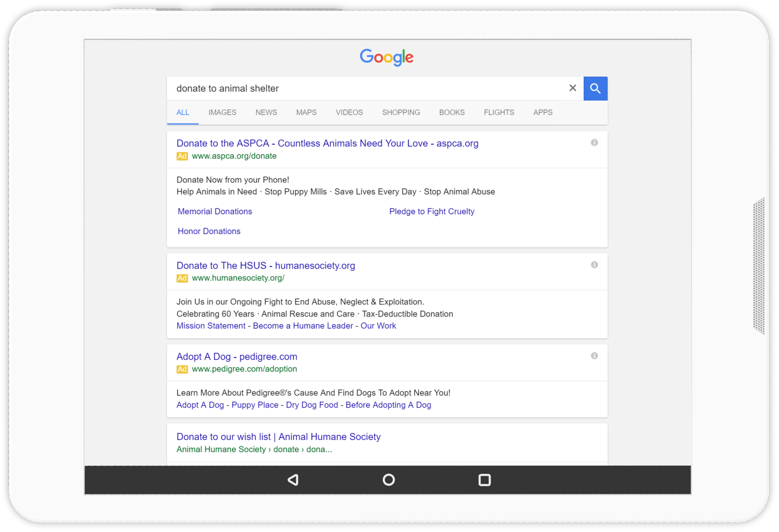Switch to the VIDEOS tab
The height and width of the screenshot is (532, 779).
pyautogui.click(x=349, y=112)
